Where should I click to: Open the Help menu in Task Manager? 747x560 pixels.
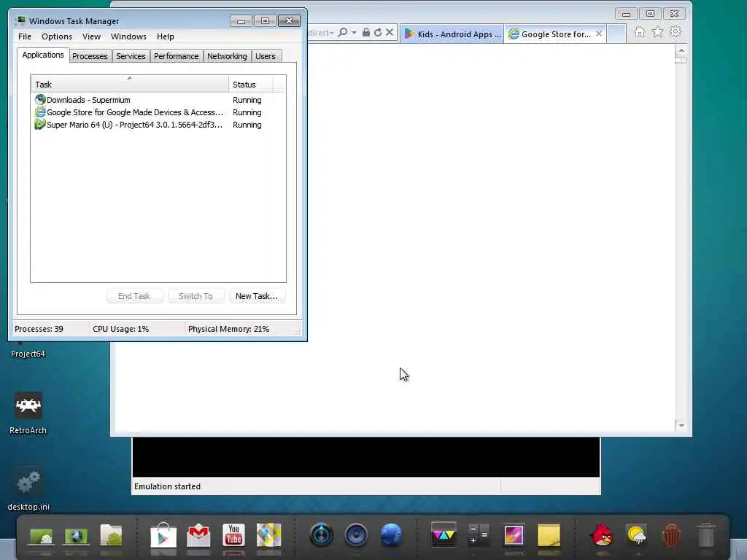(x=166, y=36)
